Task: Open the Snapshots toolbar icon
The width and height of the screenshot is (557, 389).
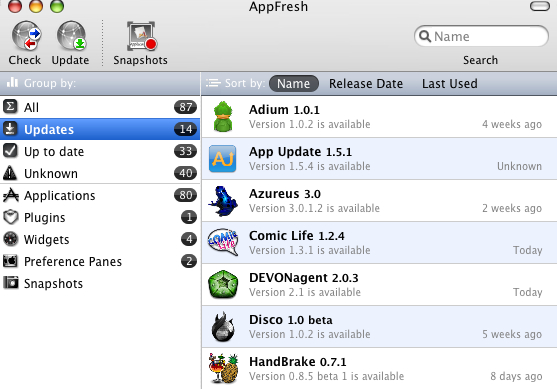Action: pyautogui.click(x=142, y=36)
